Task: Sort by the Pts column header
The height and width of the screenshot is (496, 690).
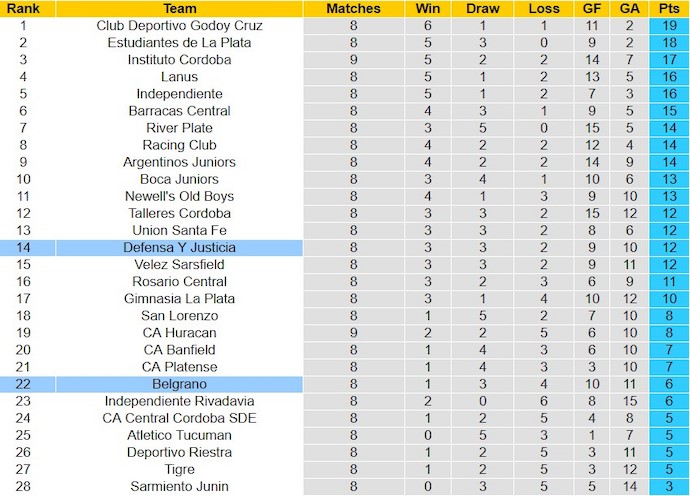Action: (668, 8)
